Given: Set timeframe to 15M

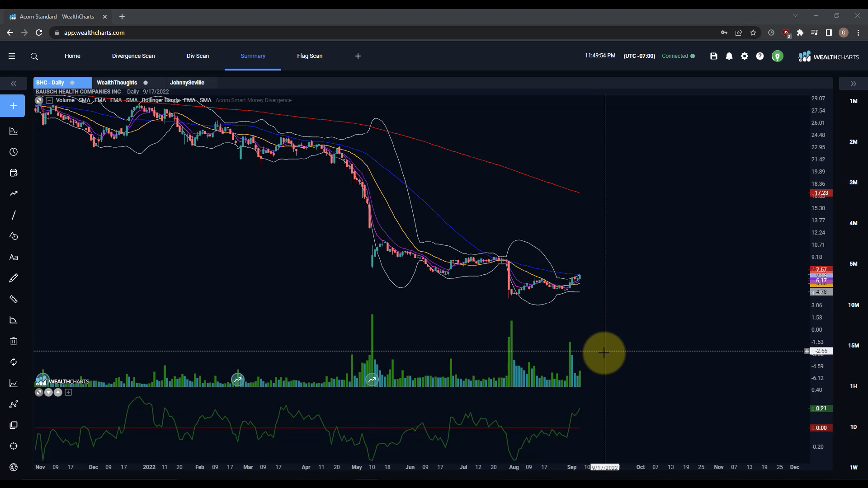Looking at the screenshot, I should tap(853, 346).
